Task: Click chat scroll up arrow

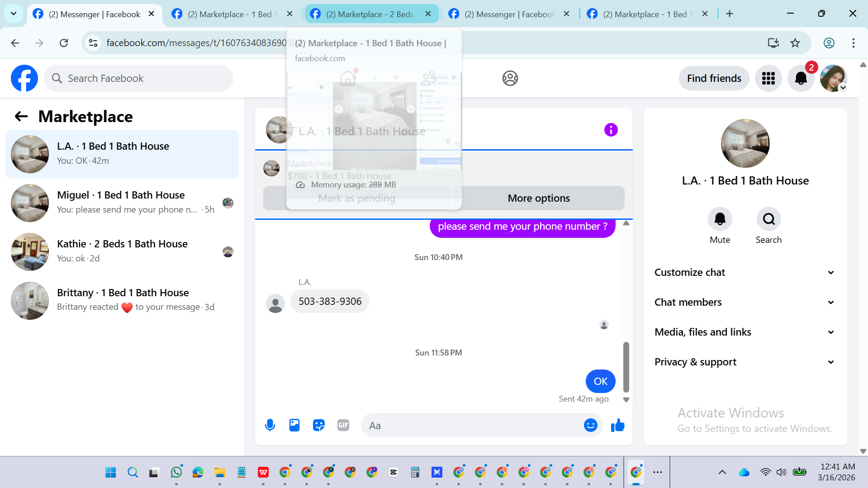Action: [626, 223]
